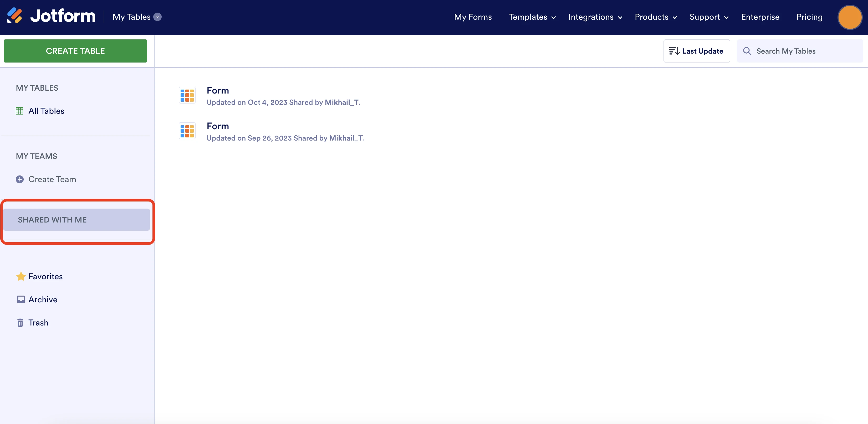The height and width of the screenshot is (424, 868).
Task: Click Create Team link
Action: tap(52, 179)
